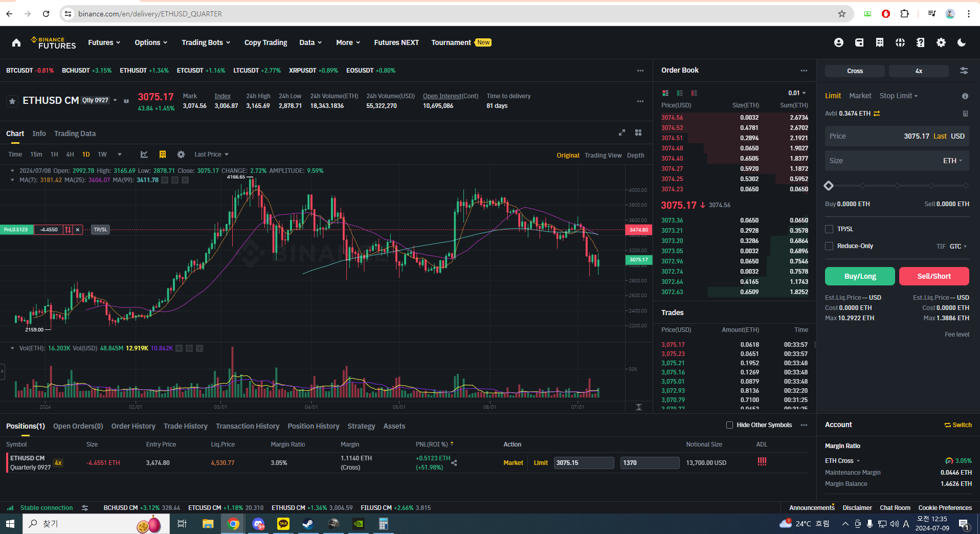Switch to Depth chart view
Screen dimensions: 980x534
click(636, 155)
